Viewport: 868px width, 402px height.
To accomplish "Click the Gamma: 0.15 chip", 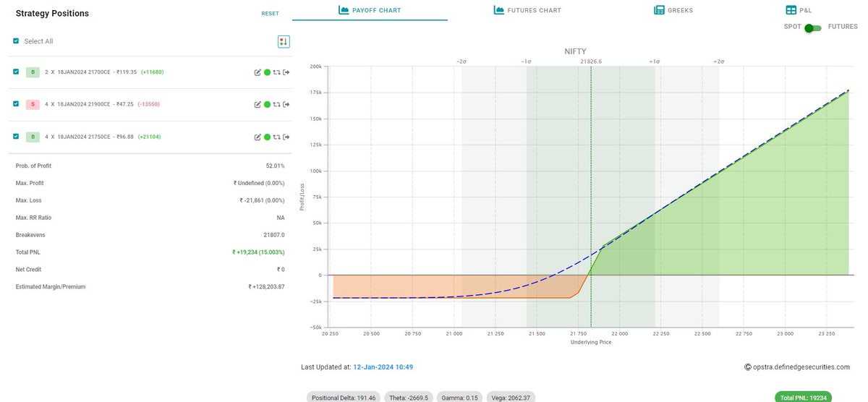I will (x=459, y=397).
